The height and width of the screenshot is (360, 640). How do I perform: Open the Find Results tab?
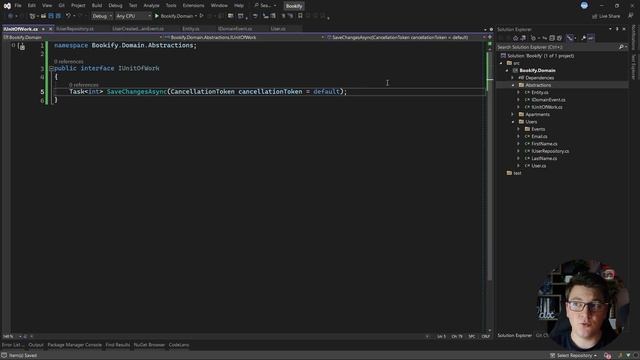pos(118,345)
